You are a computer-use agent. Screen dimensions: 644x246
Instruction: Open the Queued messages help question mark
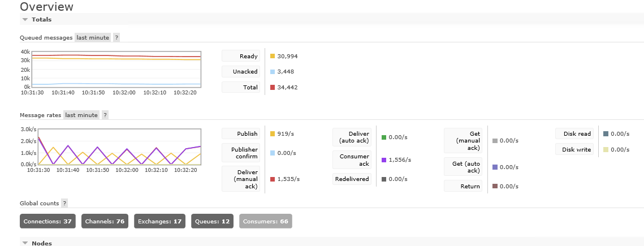(116, 37)
